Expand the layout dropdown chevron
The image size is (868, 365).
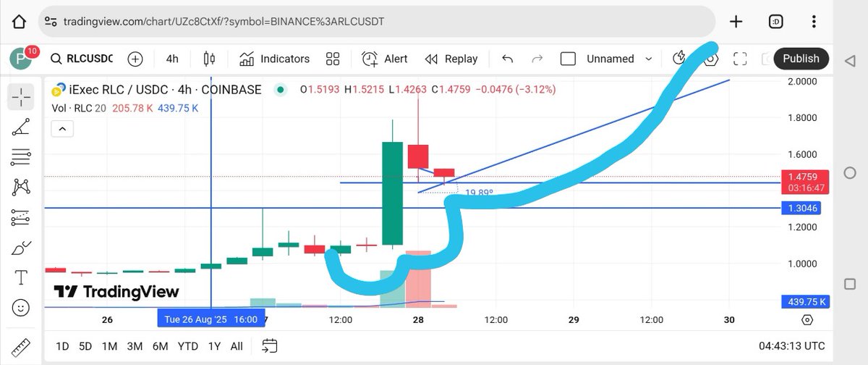tap(648, 59)
